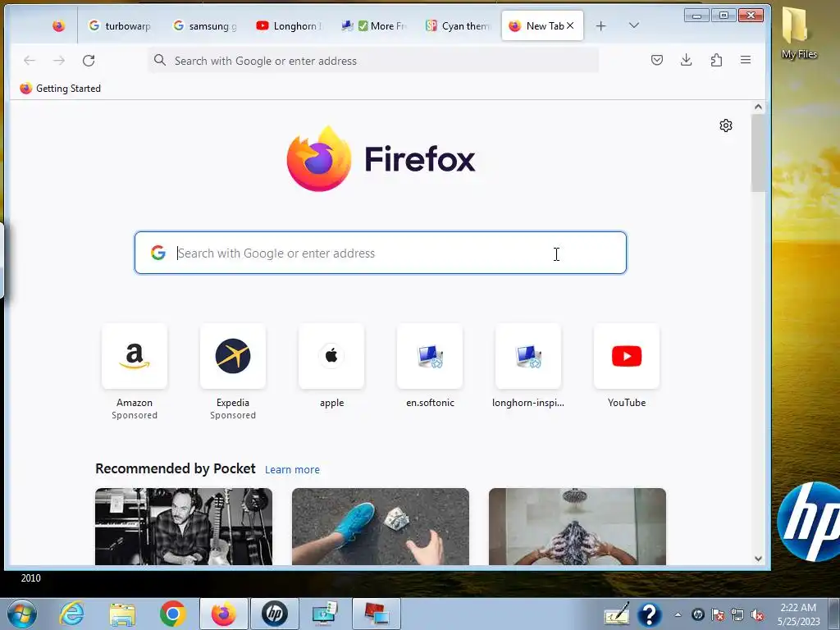Open a new tab with plus button
Image resolution: width=840 pixels, height=630 pixels.
601,25
